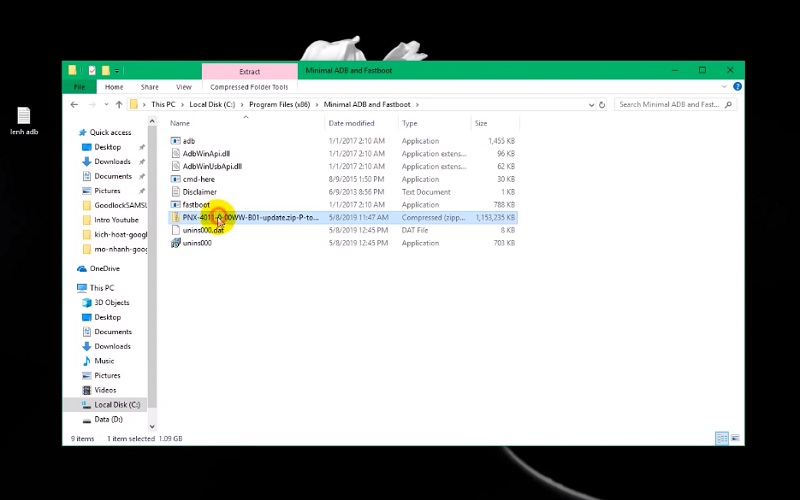The image size is (800, 500).
Task: Click the cmd-here application icon
Action: [176, 179]
